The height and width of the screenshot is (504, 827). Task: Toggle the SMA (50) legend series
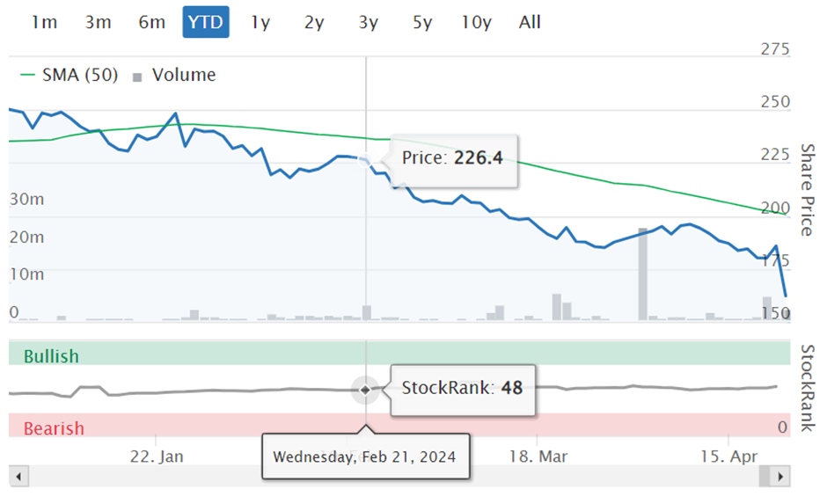(x=70, y=75)
